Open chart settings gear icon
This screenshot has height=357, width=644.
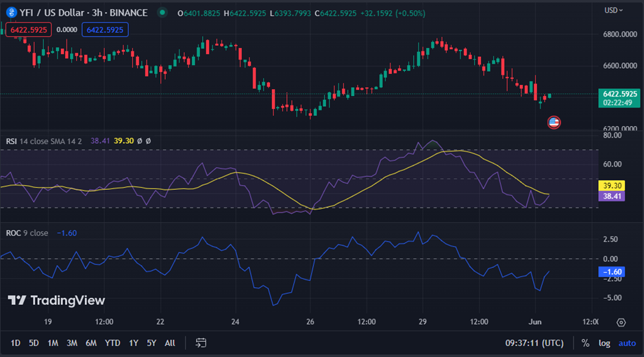[621, 322]
